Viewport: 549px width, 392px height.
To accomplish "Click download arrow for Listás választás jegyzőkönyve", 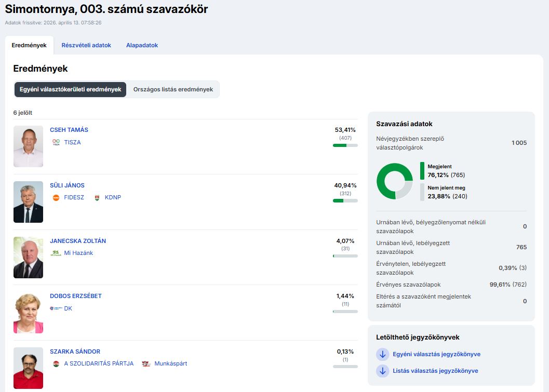I will pyautogui.click(x=383, y=371).
